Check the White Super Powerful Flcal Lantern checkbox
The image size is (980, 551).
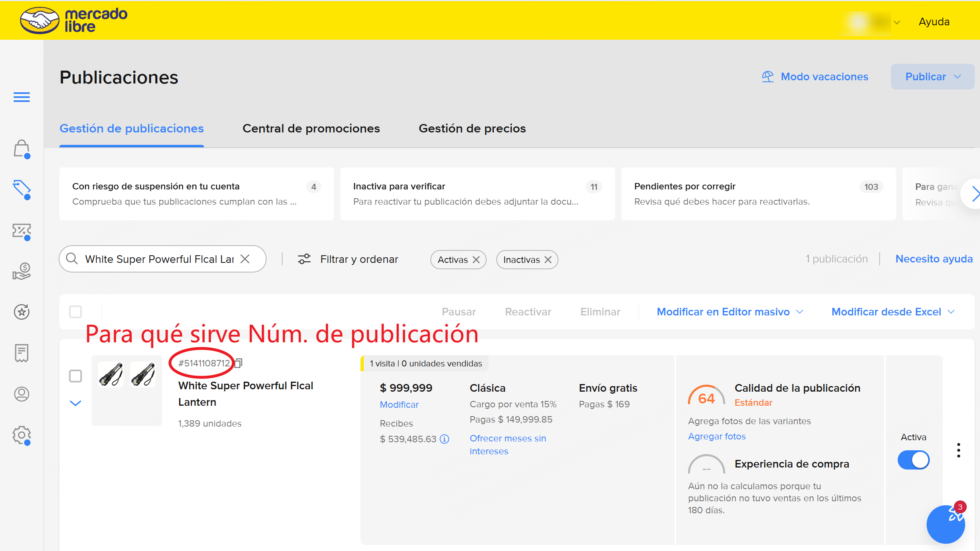(x=75, y=376)
